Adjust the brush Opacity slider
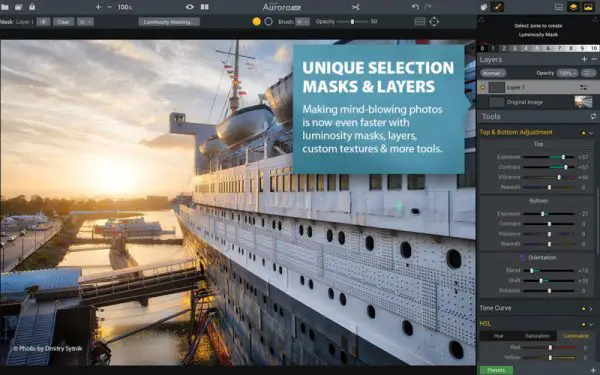 point(352,22)
